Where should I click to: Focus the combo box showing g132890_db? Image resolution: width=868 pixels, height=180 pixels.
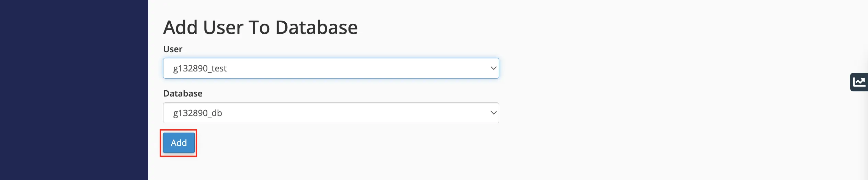331,113
